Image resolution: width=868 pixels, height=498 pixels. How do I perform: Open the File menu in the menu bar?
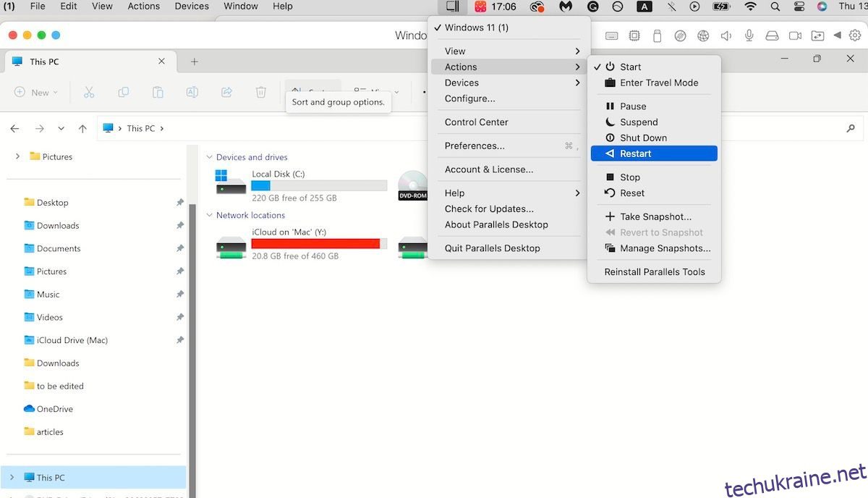[38, 7]
